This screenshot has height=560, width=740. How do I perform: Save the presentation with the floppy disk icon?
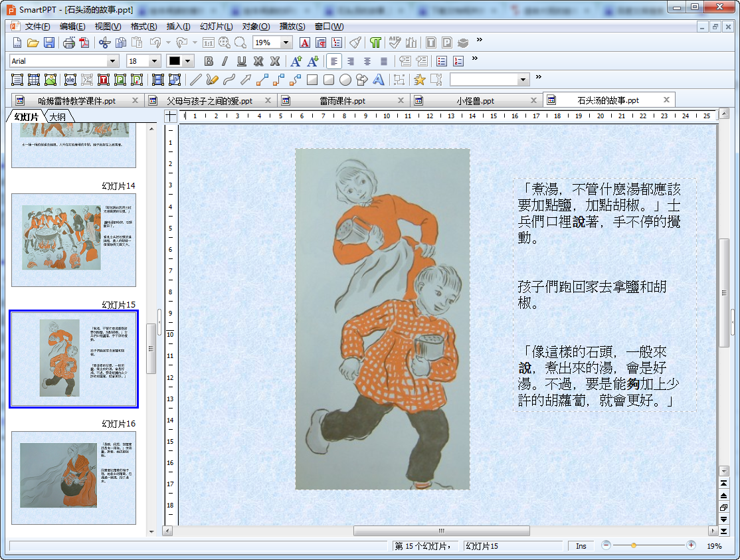point(48,43)
